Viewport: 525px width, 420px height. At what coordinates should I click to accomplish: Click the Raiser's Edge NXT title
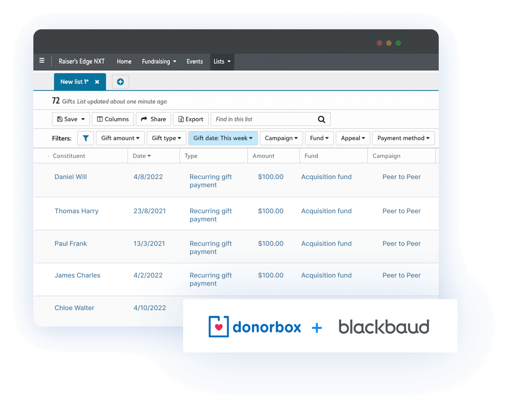(x=82, y=61)
